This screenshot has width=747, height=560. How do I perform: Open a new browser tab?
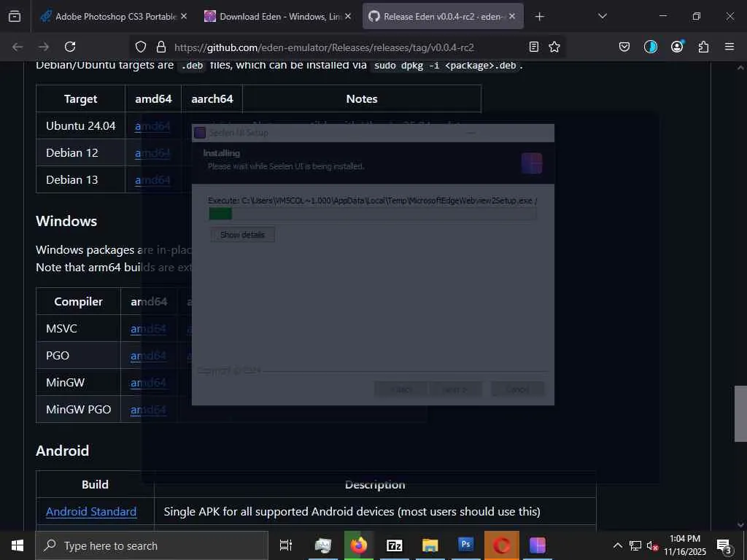click(539, 17)
